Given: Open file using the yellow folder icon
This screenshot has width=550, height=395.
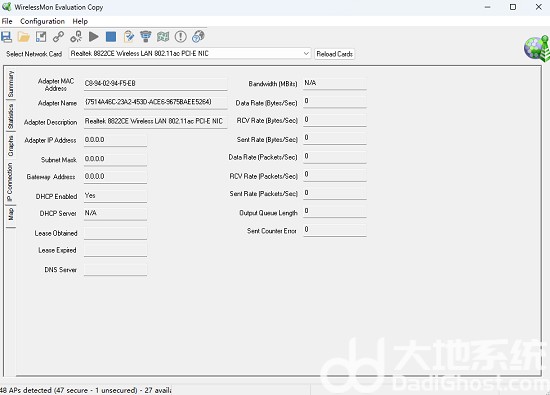Looking at the screenshot, I should 24,36.
